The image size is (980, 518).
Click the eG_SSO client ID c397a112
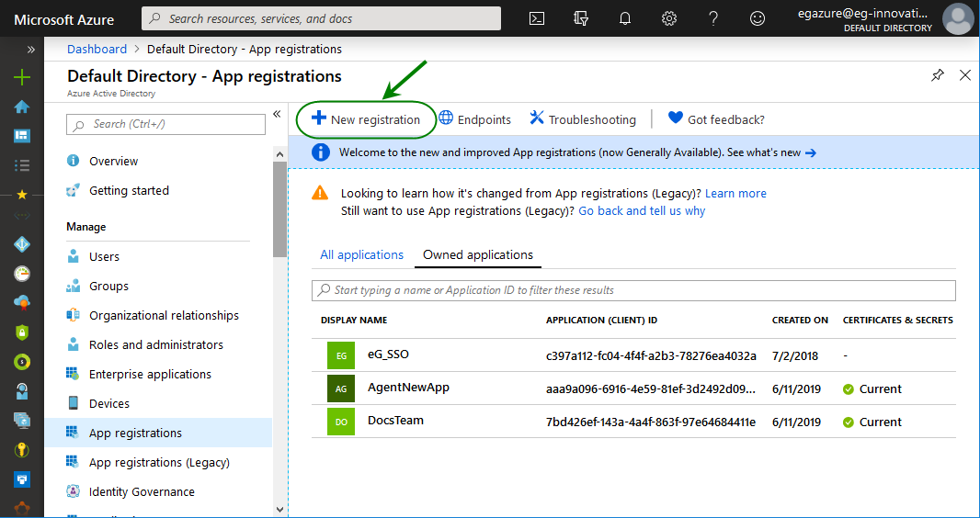pos(651,355)
